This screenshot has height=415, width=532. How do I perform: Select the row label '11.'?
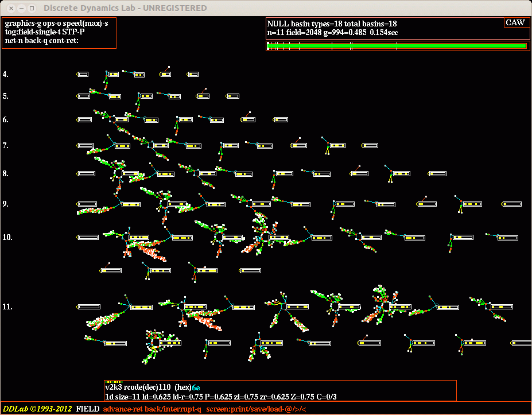tap(7, 307)
